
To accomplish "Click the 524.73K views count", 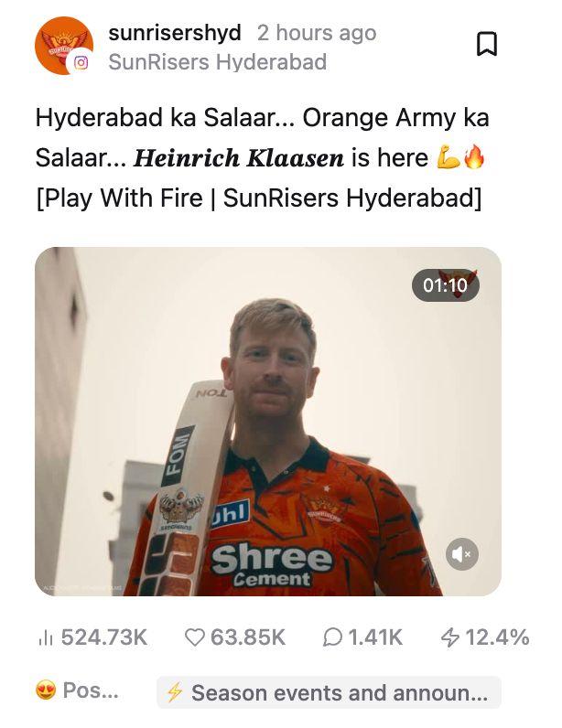I will tap(103, 637).
